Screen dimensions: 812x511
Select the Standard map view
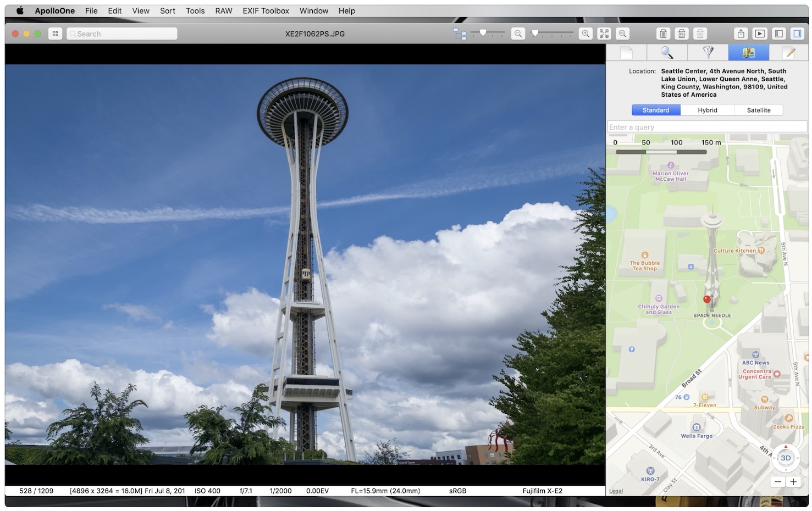[656, 110]
